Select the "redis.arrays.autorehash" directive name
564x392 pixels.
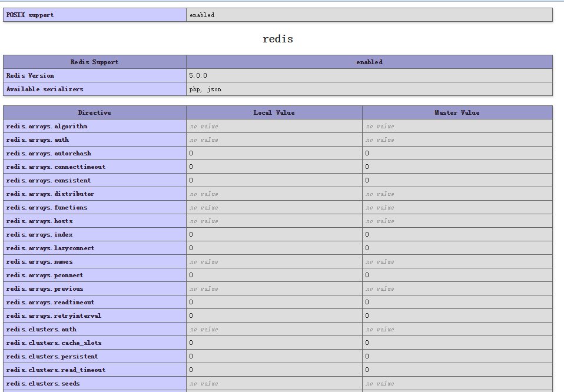[48, 153]
